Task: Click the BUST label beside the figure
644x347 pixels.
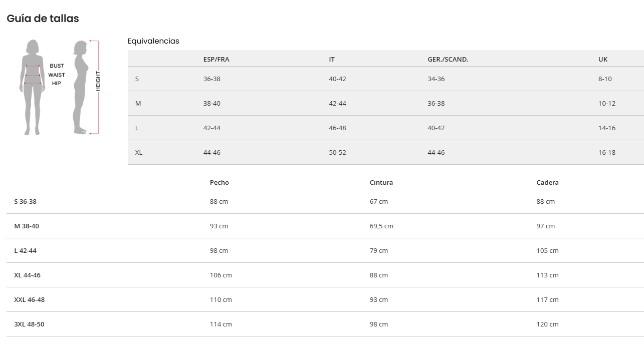Action: click(x=57, y=66)
